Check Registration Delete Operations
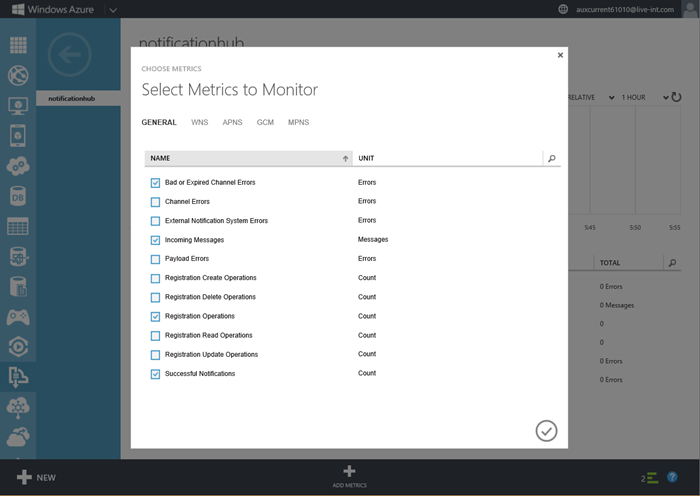This screenshot has height=496, width=700. [x=155, y=297]
